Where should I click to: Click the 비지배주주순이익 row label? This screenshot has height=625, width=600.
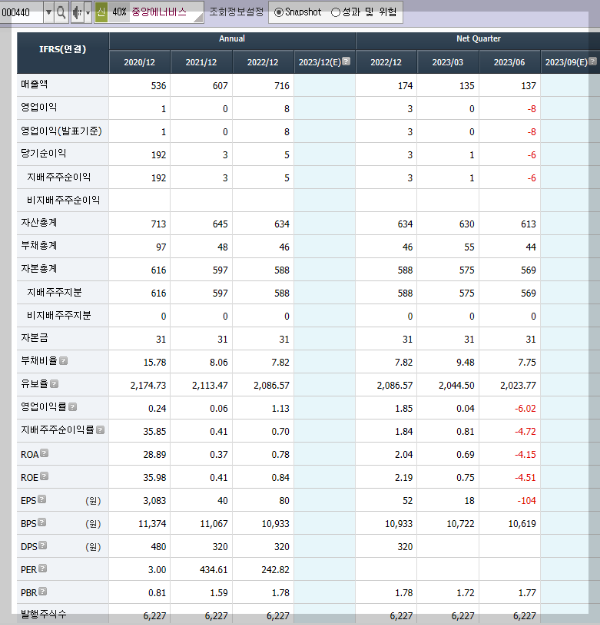pyautogui.click(x=63, y=200)
